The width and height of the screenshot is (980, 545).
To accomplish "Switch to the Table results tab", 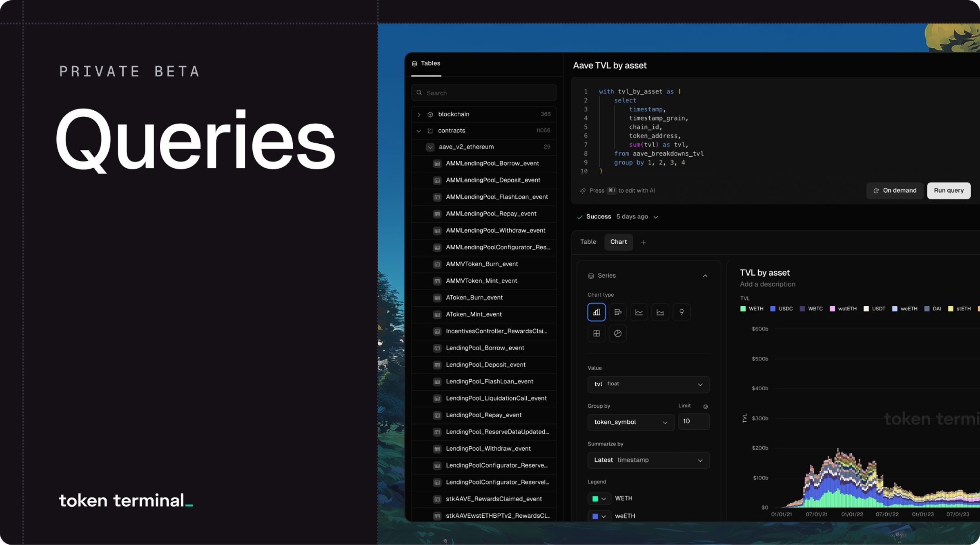I will (x=588, y=242).
